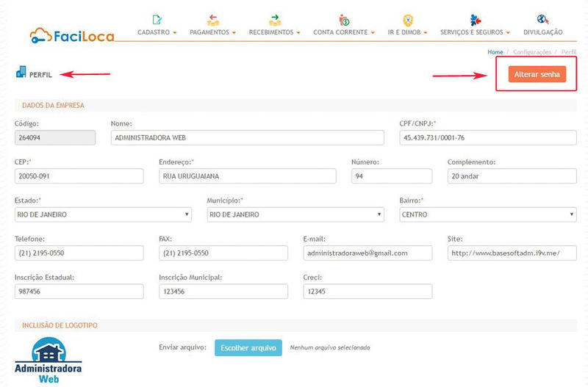Open the Conta Corrente menu

click(x=344, y=32)
